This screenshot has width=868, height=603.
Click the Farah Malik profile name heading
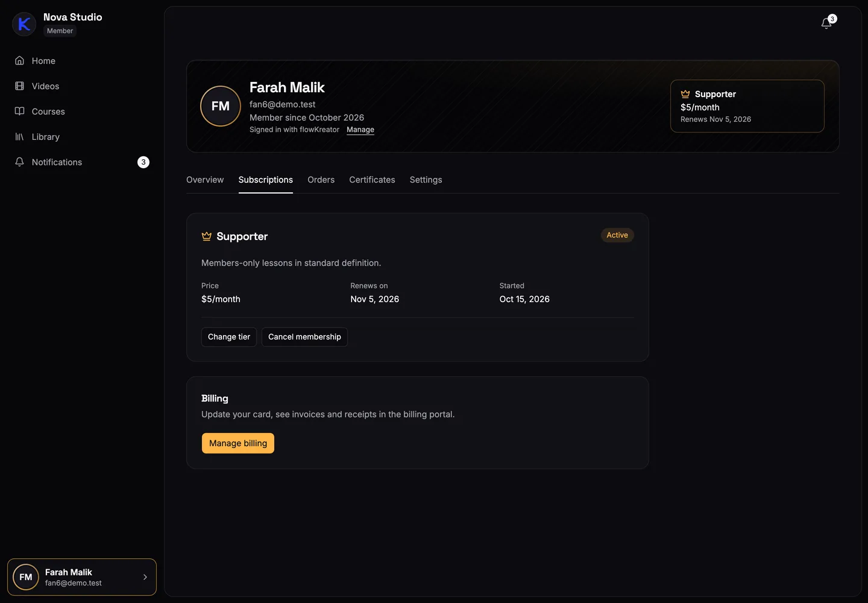[x=287, y=87]
